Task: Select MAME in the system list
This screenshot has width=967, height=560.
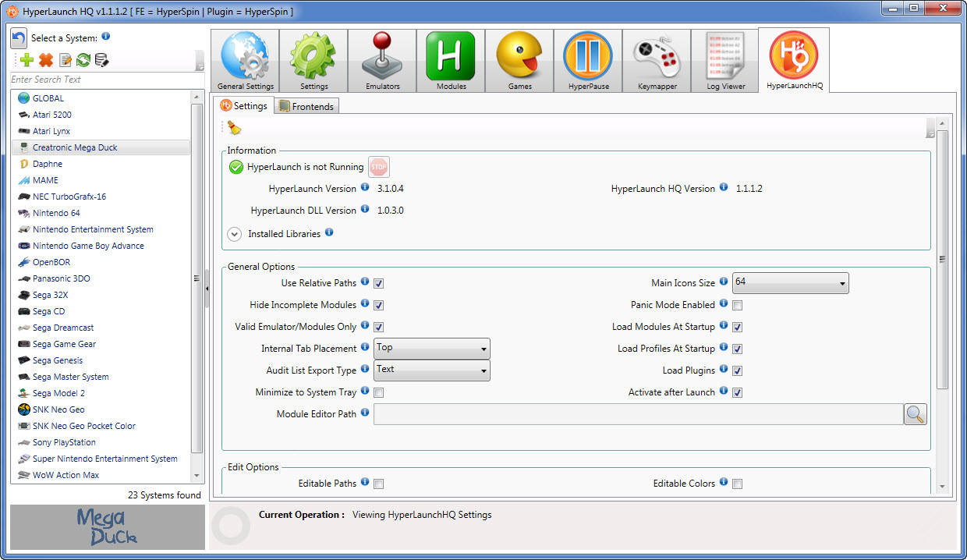Action: click(101, 180)
